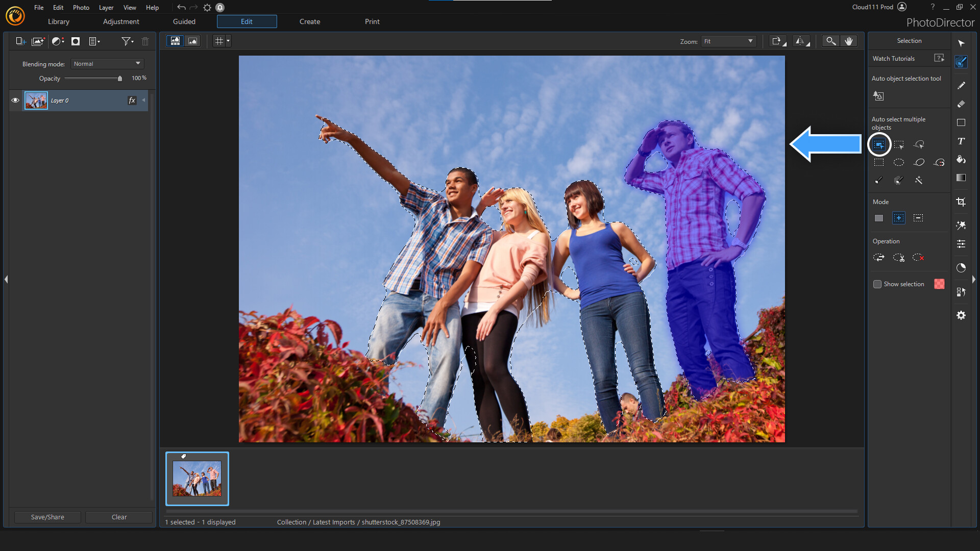Select the elliptical marquee selection tool

(899, 162)
